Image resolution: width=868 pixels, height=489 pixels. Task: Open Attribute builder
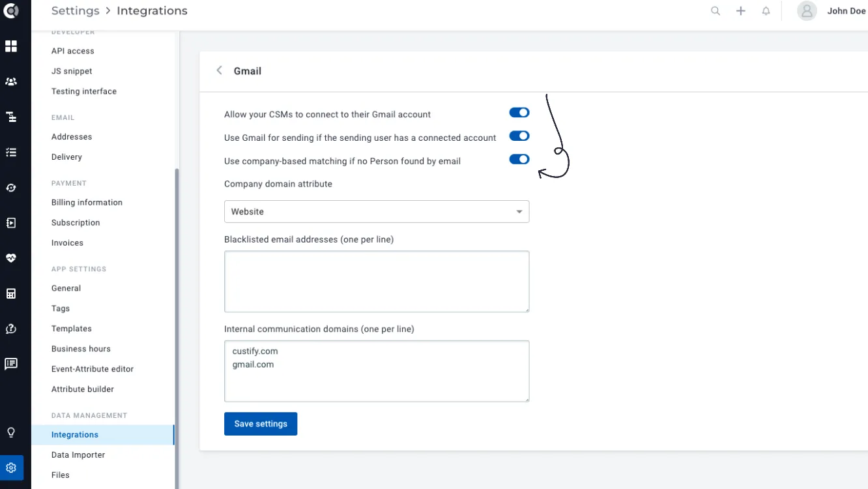[x=83, y=389]
